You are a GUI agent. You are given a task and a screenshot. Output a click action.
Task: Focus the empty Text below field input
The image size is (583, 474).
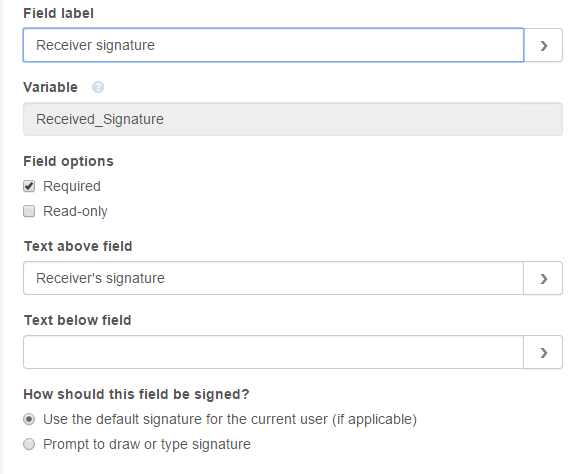[x=273, y=352]
